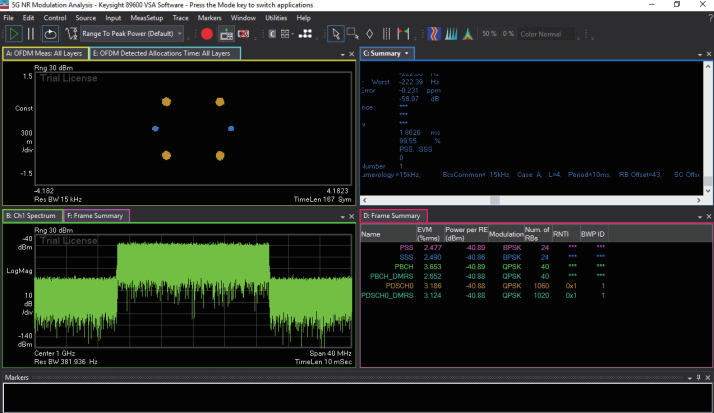The image size is (714, 413).
Task: Click the Restart measurement icon
Action: coord(49,33)
